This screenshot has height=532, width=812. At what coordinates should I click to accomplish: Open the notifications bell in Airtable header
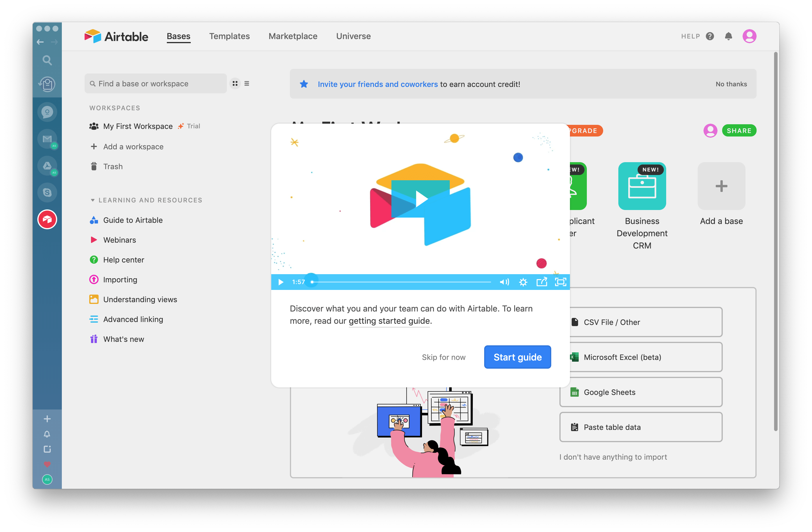[x=728, y=36]
